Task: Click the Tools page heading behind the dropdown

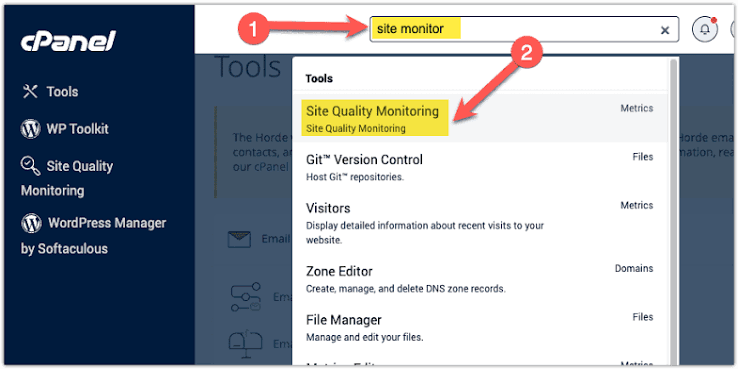Action: coord(248,66)
